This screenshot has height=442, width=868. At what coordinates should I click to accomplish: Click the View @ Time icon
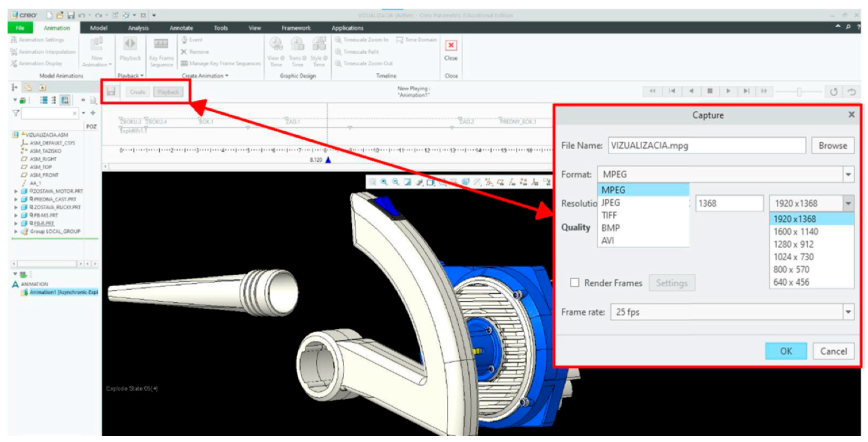[276, 44]
